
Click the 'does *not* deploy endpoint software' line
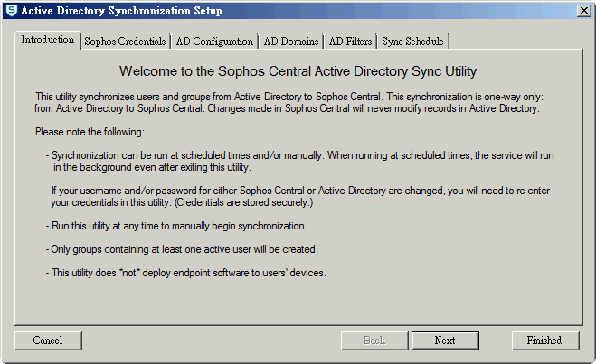(186, 273)
